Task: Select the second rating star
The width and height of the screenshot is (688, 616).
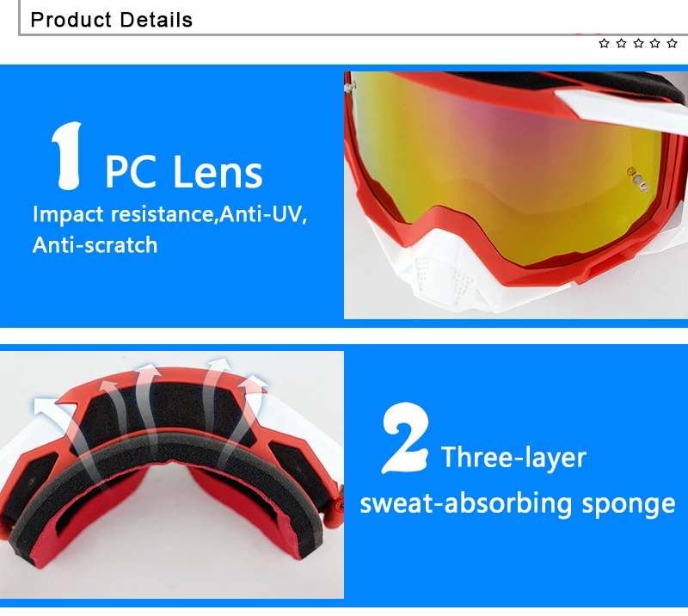Action: (621, 43)
